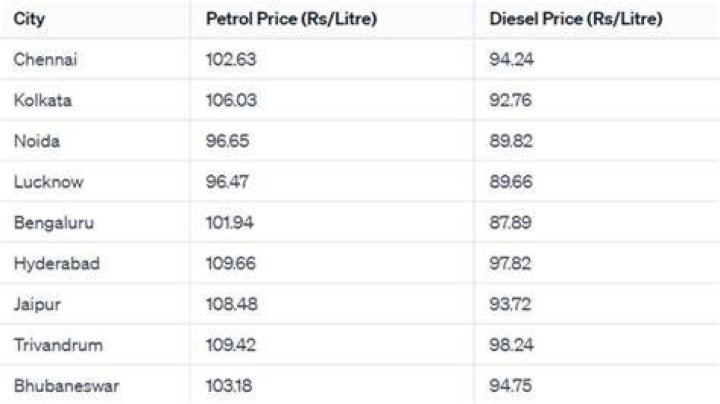
Task: Click Hyderabad diesel price 97.82
Action: pos(510,264)
